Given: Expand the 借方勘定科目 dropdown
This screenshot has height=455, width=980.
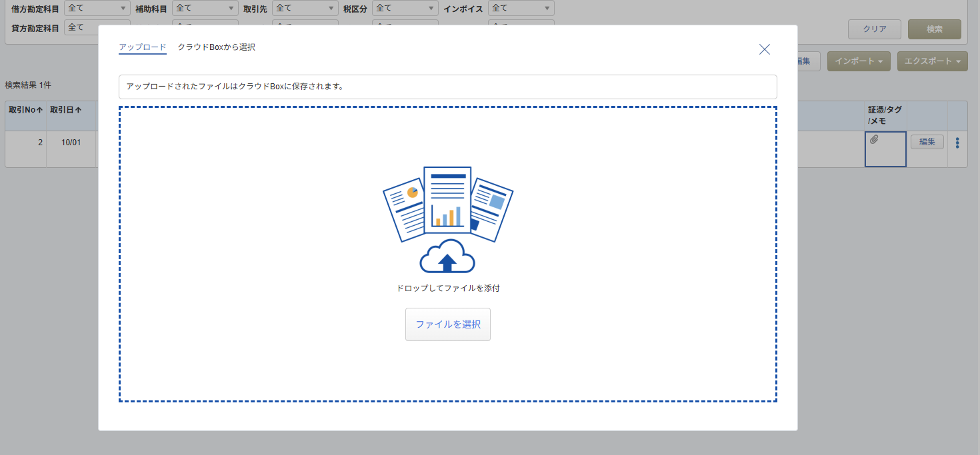Looking at the screenshot, I should (97, 8).
